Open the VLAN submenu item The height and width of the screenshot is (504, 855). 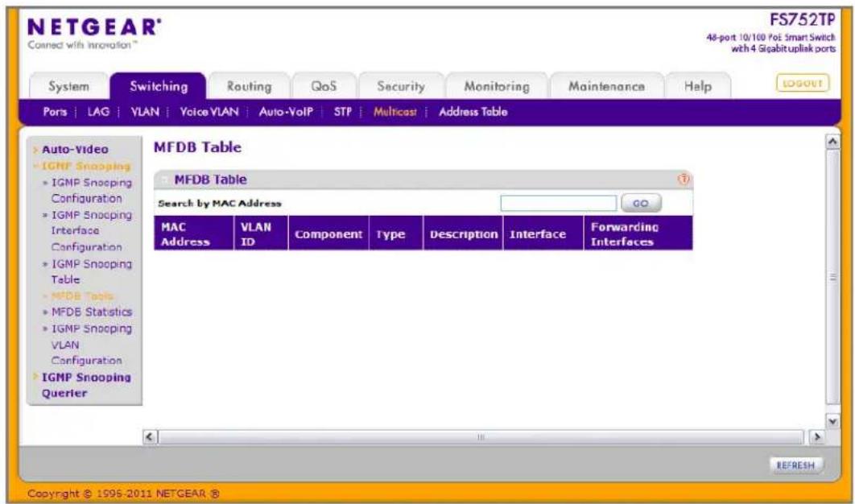(x=145, y=112)
